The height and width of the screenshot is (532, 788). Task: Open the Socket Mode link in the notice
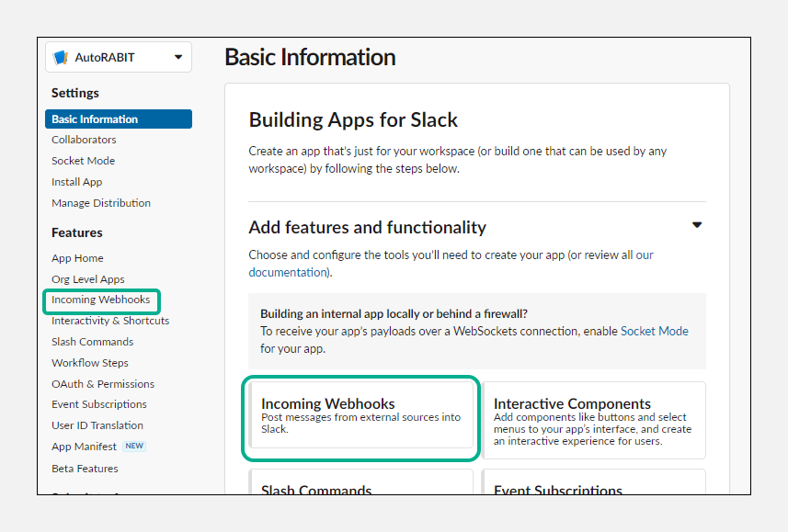click(655, 331)
